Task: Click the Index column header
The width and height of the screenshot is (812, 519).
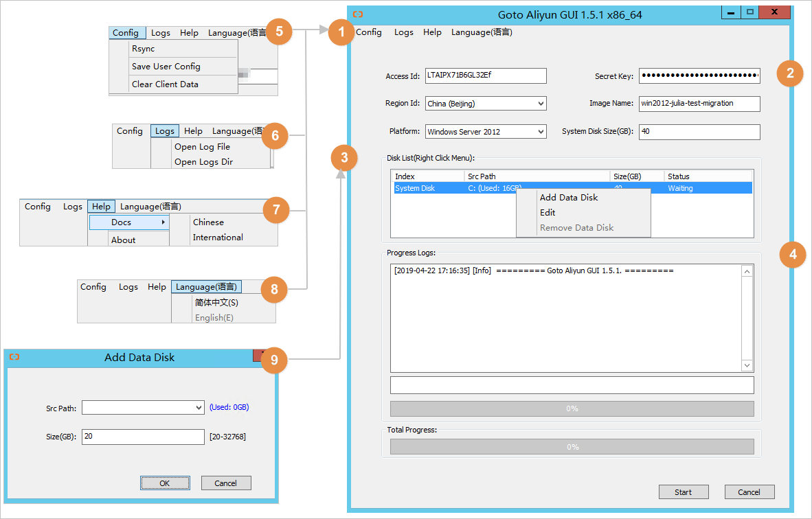Action: (428, 176)
